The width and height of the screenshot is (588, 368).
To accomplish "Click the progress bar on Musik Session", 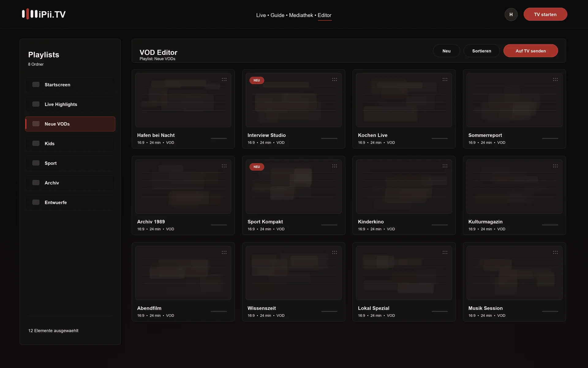I will click(550, 311).
